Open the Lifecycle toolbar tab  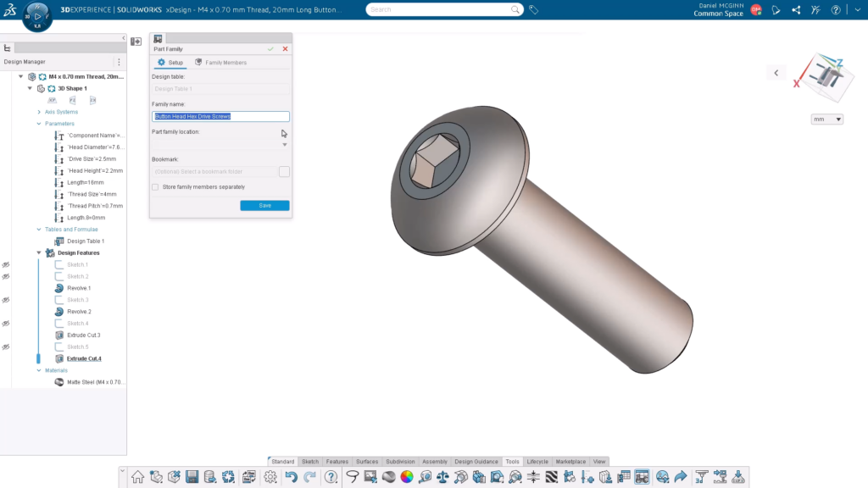(x=537, y=462)
